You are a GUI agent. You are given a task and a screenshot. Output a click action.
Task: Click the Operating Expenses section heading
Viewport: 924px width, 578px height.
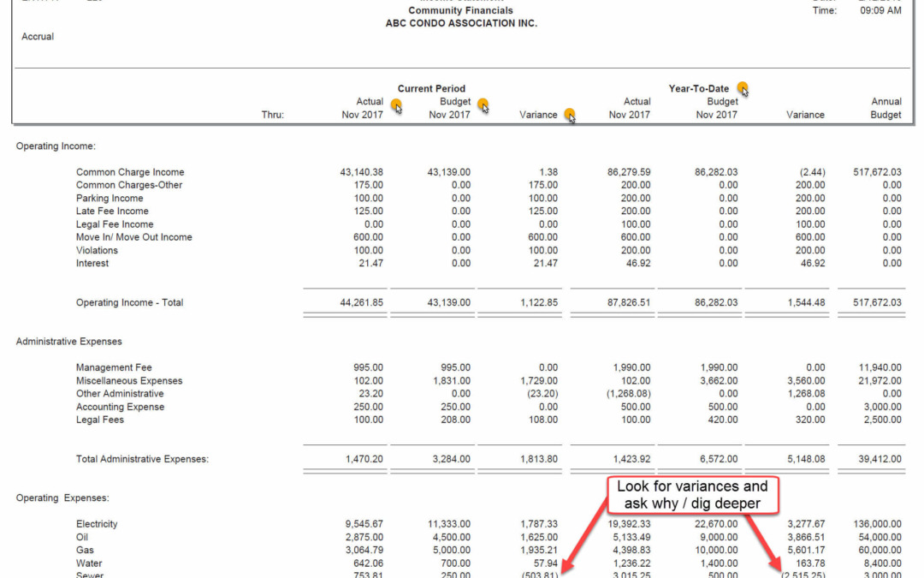[x=62, y=498]
